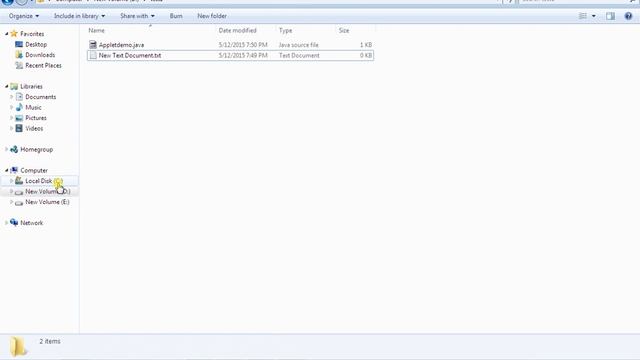Screen dimensions: 640x360
Task: Expand the Documents library node
Action: (11, 97)
